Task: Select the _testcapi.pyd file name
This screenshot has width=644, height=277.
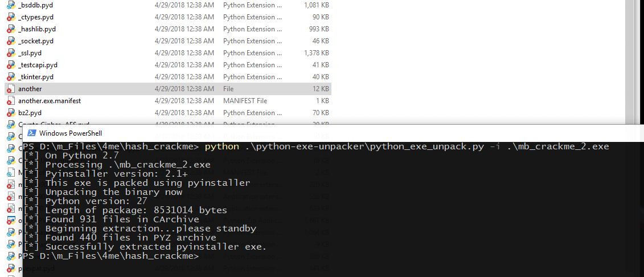Action: pos(38,65)
